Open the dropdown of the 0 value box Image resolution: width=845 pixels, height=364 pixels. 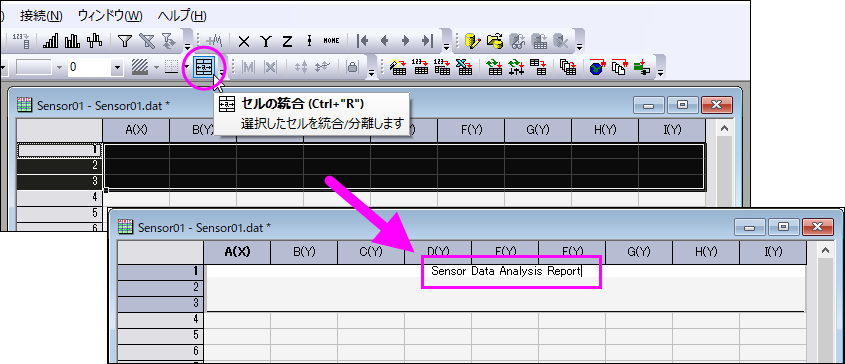[x=117, y=67]
